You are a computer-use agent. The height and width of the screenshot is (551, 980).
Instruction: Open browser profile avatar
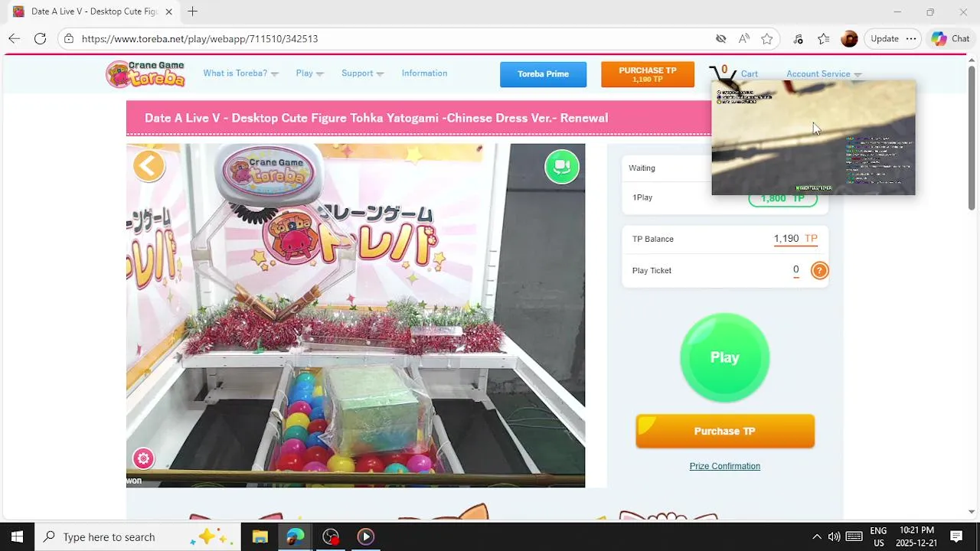(x=849, y=38)
